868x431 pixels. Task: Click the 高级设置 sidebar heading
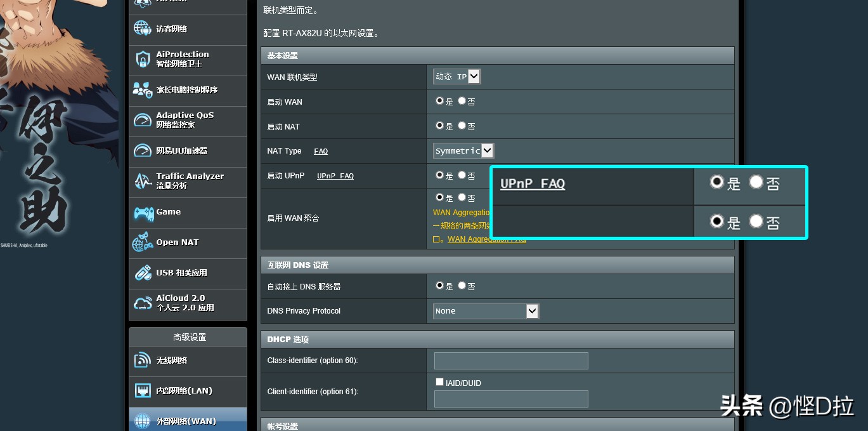click(190, 337)
